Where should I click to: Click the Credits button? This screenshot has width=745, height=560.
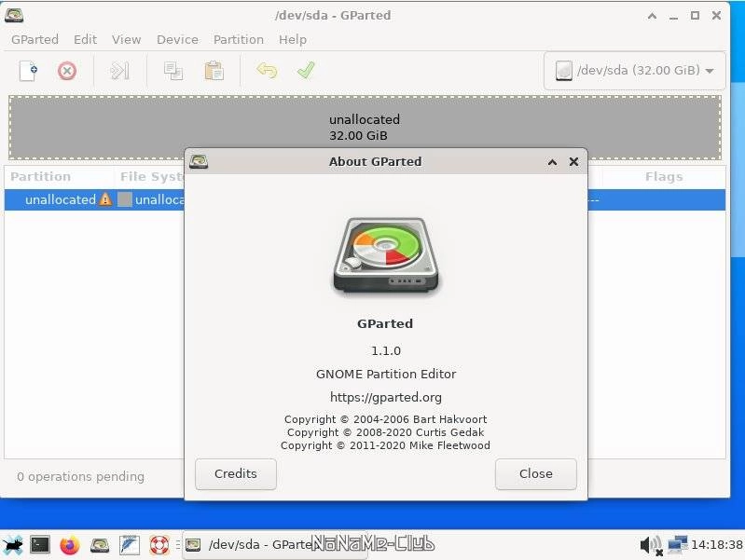(x=236, y=473)
